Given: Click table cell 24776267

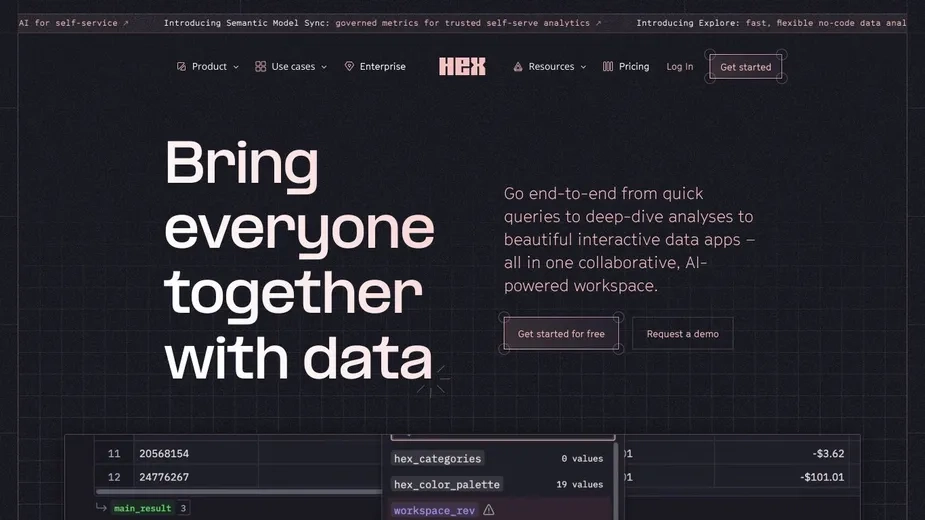Looking at the screenshot, I should point(164,477).
